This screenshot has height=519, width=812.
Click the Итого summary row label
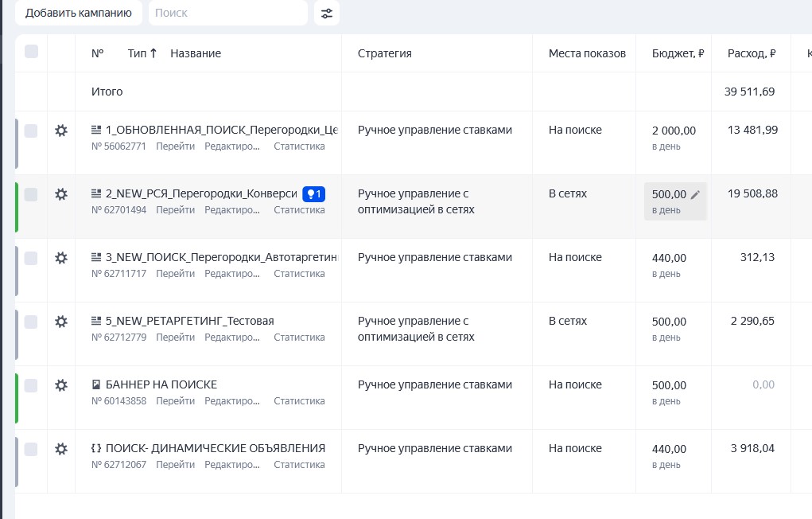coord(107,92)
